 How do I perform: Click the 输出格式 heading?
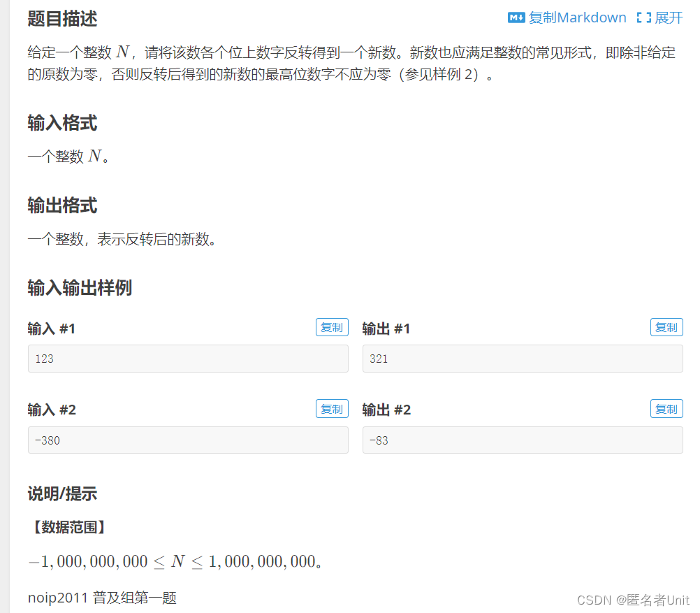(x=62, y=205)
